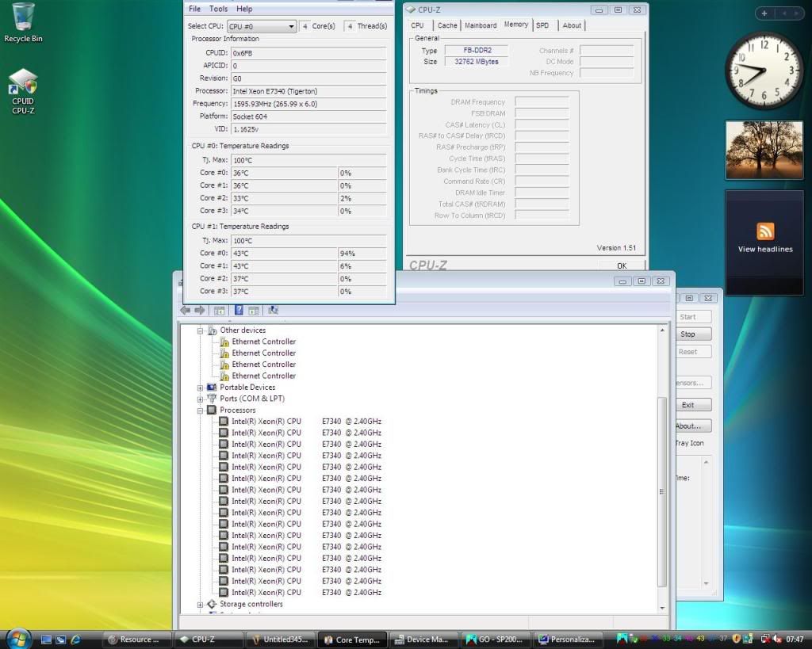Click the Scan for hardware changes icon
The width and height of the screenshot is (812, 649).
(x=273, y=310)
